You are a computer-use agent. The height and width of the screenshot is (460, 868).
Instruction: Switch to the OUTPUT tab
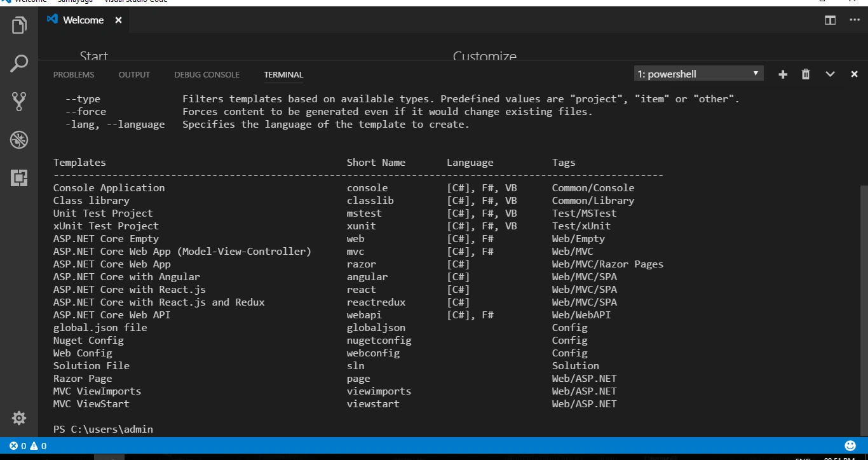coord(134,75)
